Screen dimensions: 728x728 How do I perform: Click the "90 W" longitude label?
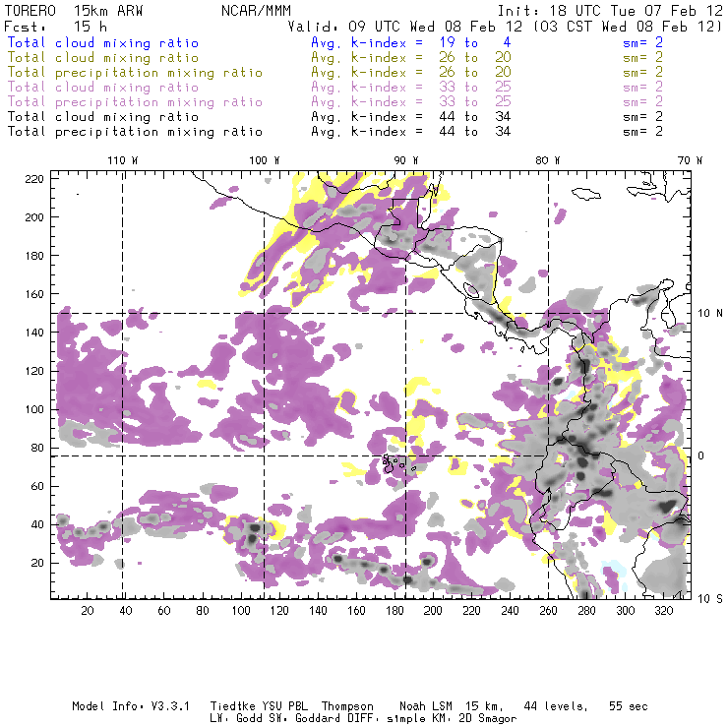(406, 160)
